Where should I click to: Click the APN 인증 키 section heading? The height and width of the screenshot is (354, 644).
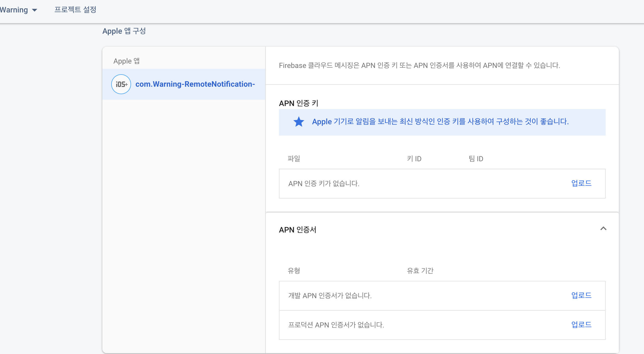[299, 103]
